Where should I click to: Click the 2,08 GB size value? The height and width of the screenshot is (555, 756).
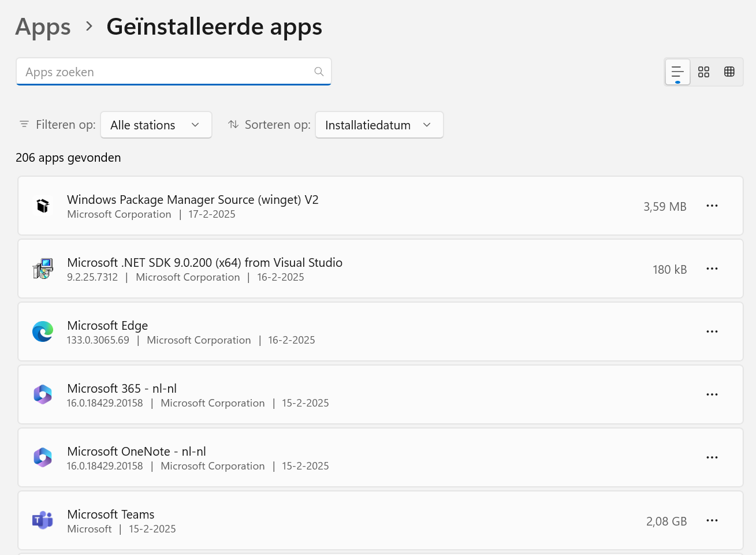666,522
